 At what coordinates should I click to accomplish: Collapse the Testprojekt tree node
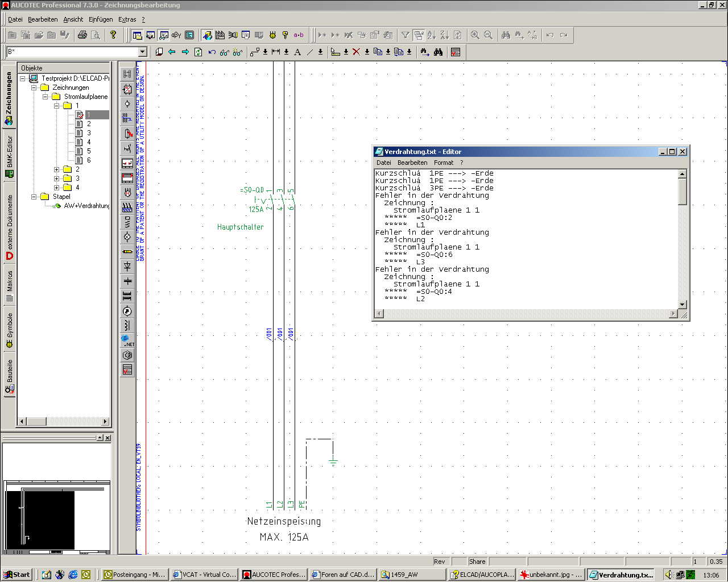[23, 78]
